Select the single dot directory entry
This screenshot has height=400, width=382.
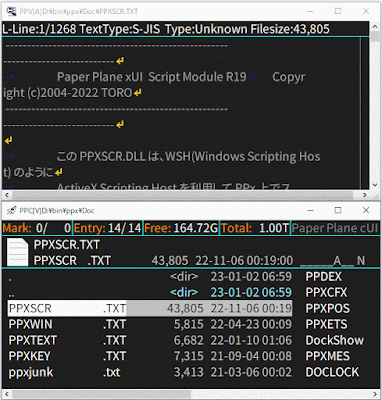[x=150, y=276]
